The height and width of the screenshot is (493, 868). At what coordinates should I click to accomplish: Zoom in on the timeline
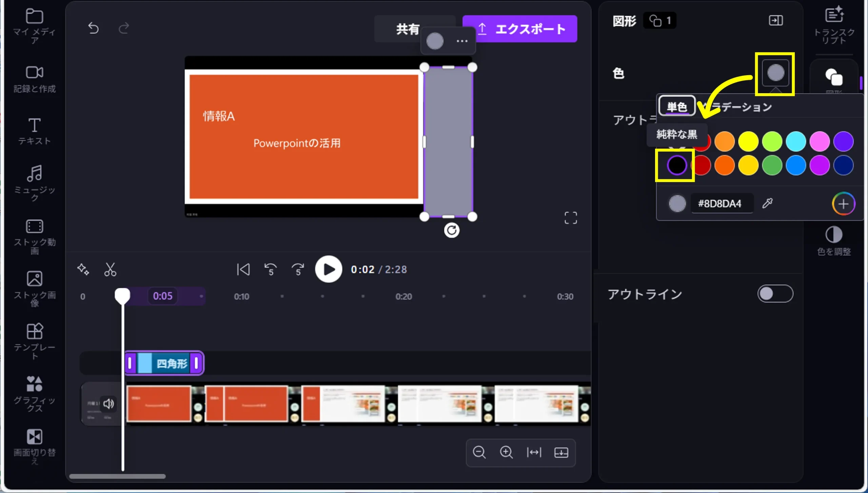coord(506,452)
